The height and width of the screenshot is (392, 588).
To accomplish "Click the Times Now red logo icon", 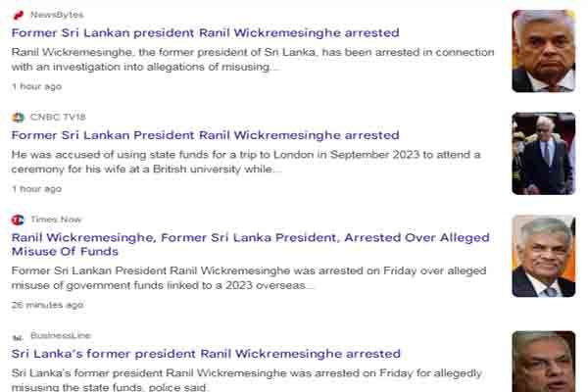I will 18,220.
